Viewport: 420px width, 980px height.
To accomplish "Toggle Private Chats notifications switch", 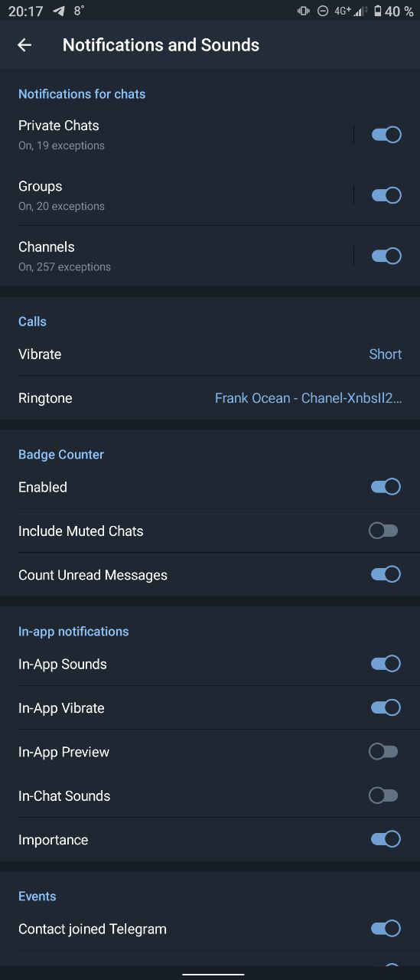I will point(386,135).
